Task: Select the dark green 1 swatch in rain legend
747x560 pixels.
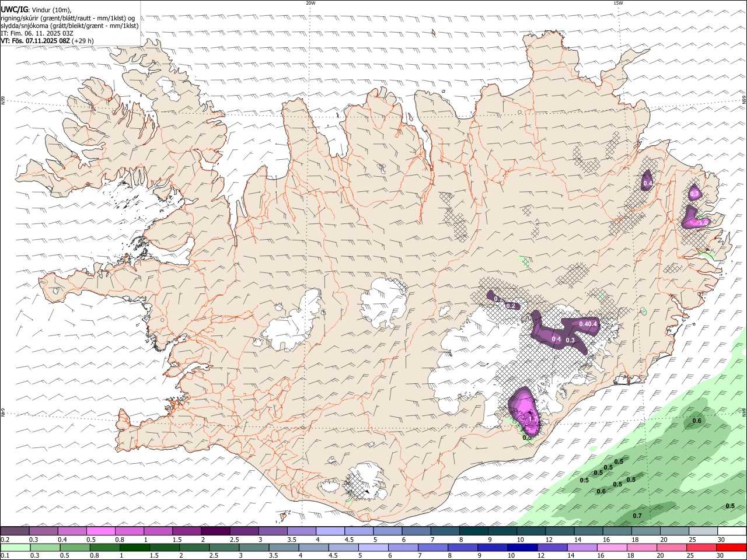Action: (134, 548)
